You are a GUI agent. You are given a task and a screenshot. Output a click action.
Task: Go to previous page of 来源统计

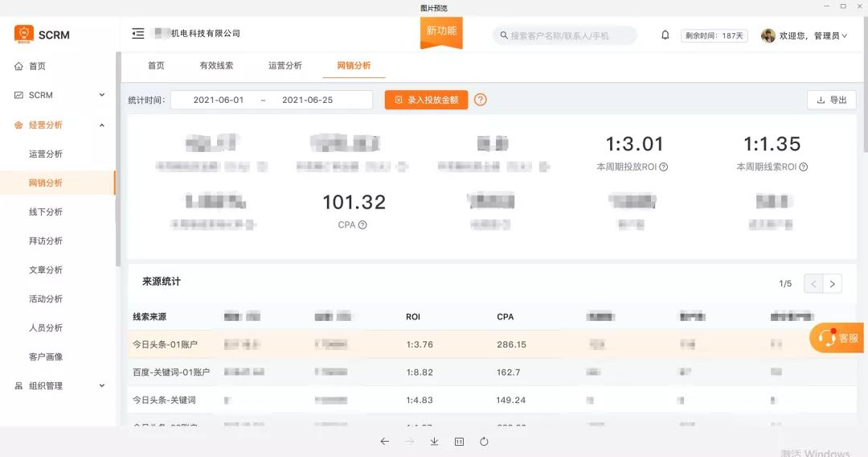point(813,284)
